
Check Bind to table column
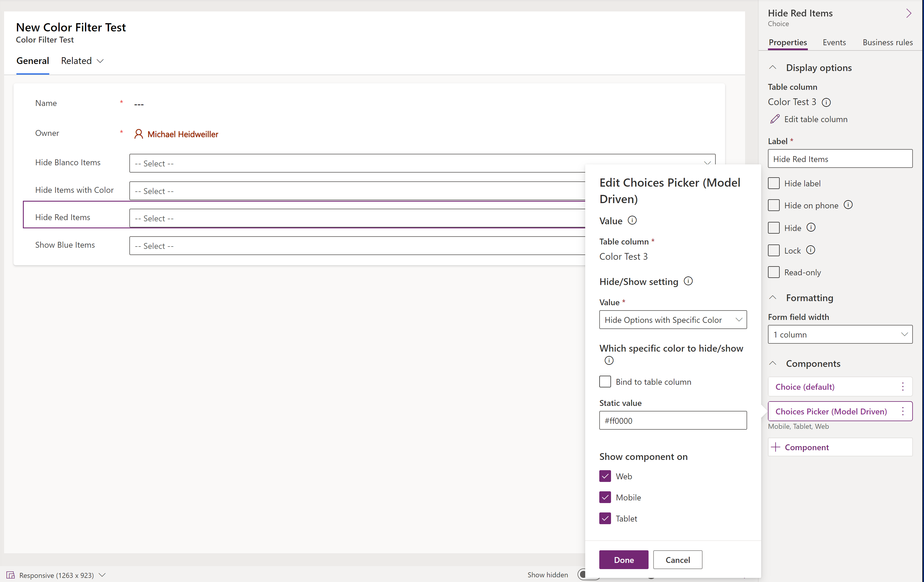pyautogui.click(x=605, y=381)
